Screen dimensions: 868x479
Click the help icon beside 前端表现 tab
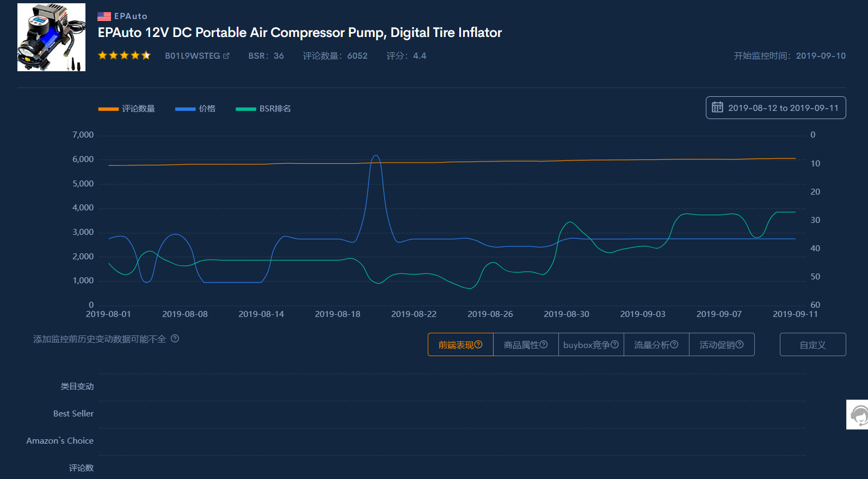tap(478, 344)
